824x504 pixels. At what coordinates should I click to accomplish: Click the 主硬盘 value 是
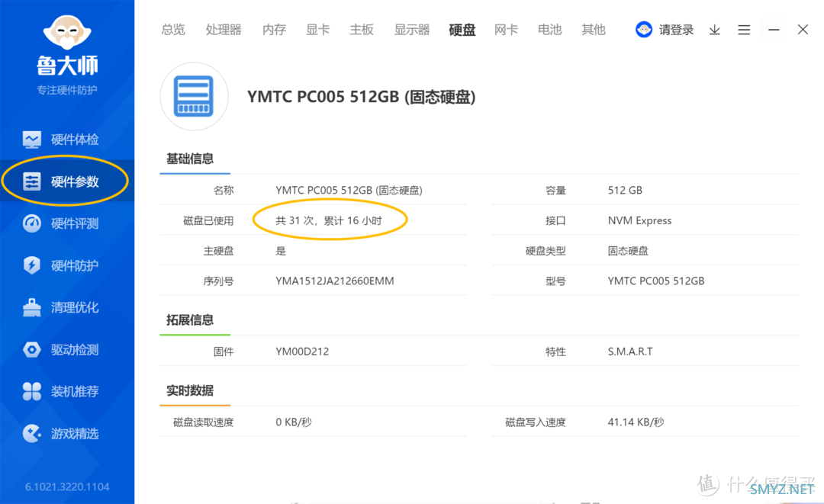[x=281, y=251]
